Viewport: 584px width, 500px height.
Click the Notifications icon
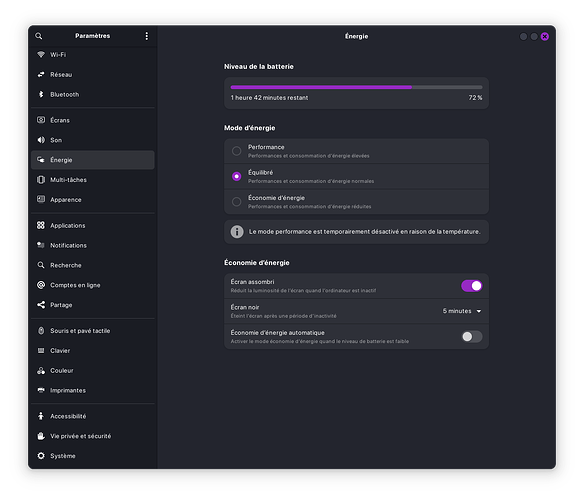(x=41, y=245)
